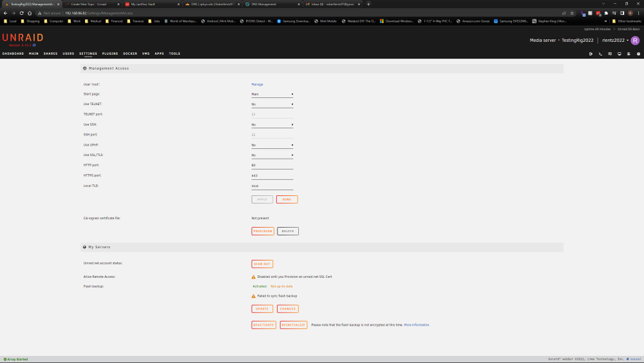Open the Use SSL/TLS dropdown
The height and width of the screenshot is (363, 644).
(x=272, y=155)
